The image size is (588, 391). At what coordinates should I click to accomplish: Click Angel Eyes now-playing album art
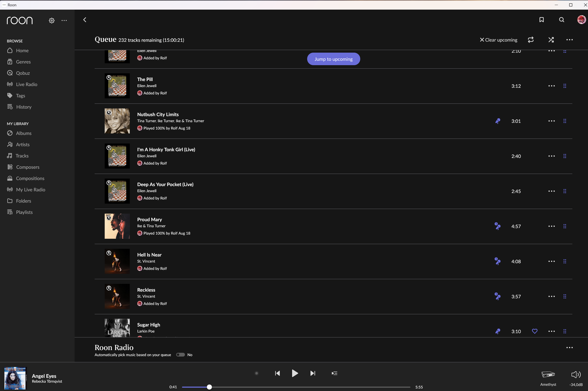coord(15,378)
